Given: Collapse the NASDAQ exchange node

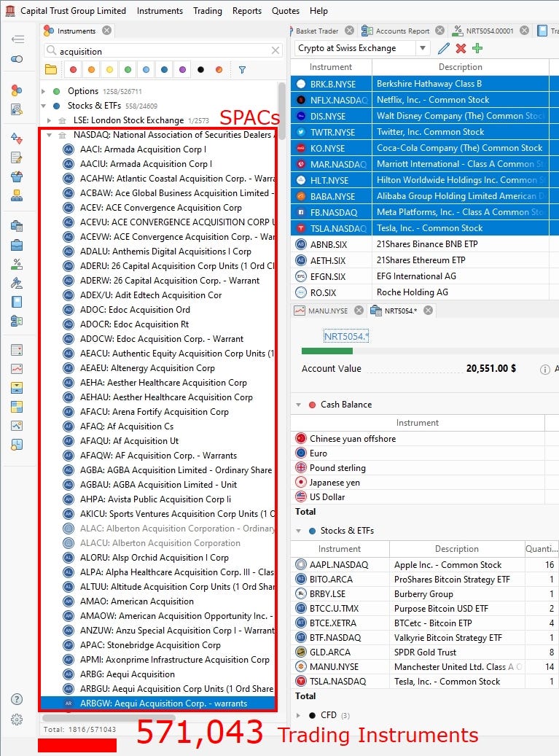Looking at the screenshot, I should click(49, 135).
